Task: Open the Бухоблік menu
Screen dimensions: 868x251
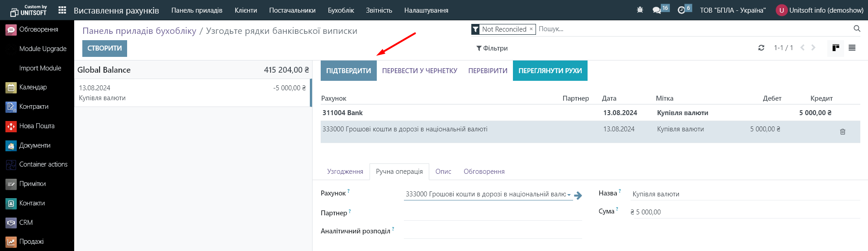Action: tap(341, 10)
